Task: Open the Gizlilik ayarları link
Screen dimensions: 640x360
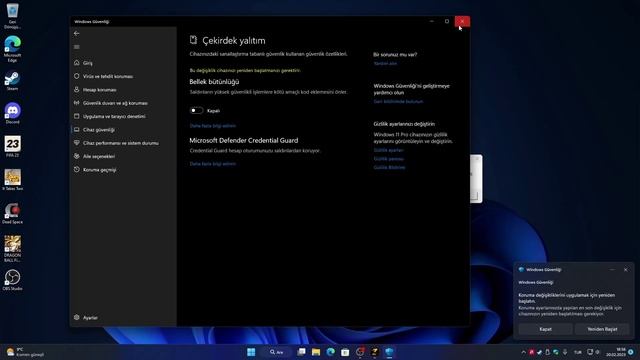Action: [x=388, y=150]
